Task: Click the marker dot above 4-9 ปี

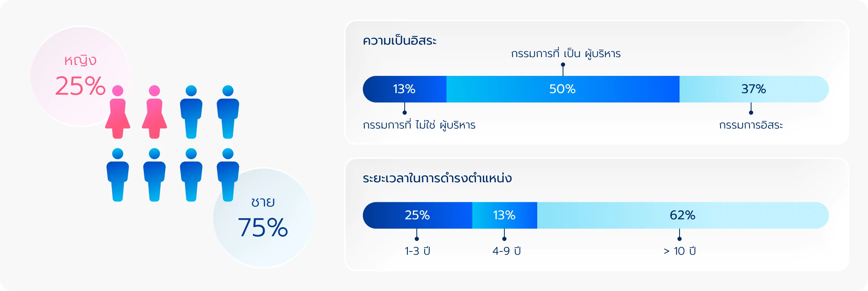Action: (x=504, y=239)
